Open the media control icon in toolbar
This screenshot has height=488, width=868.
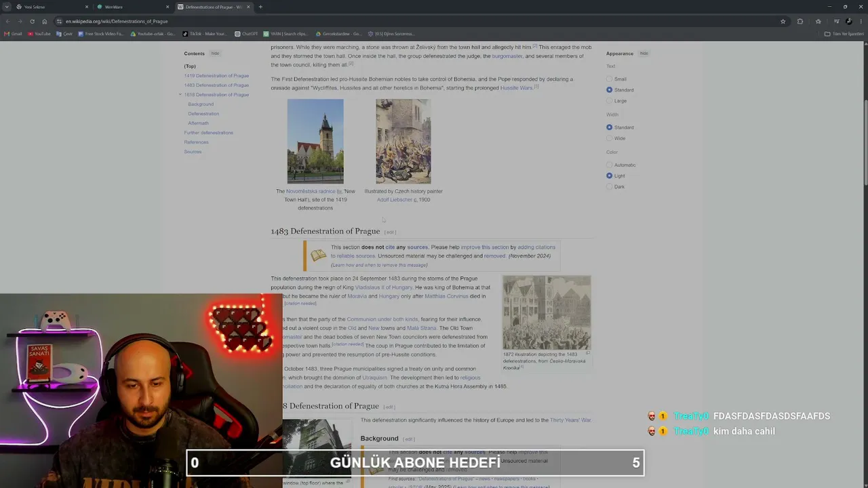pyautogui.click(x=836, y=21)
